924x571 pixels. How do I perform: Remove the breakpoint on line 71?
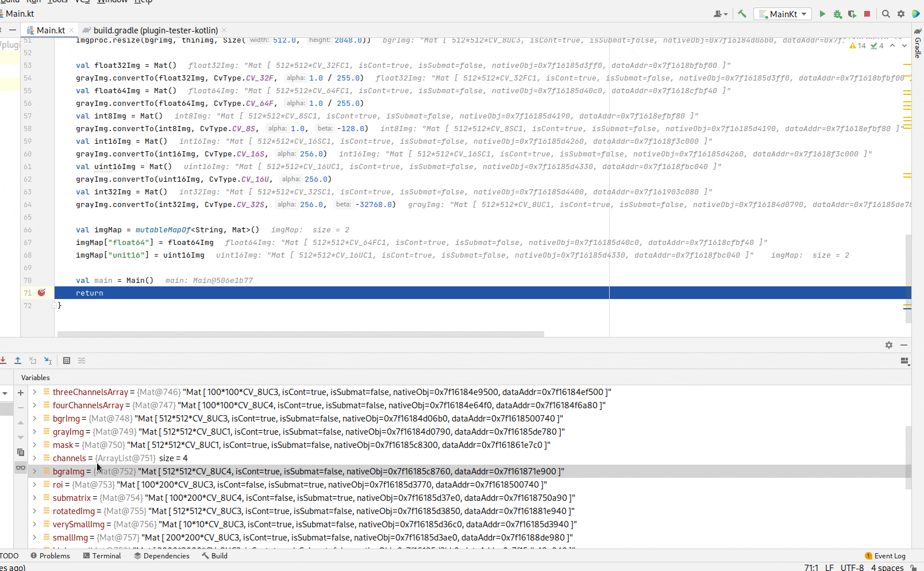[41, 293]
